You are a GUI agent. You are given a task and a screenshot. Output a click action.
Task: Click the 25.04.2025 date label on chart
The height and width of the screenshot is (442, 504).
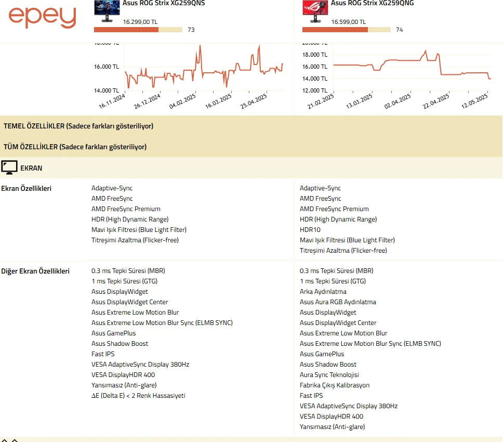254,101
